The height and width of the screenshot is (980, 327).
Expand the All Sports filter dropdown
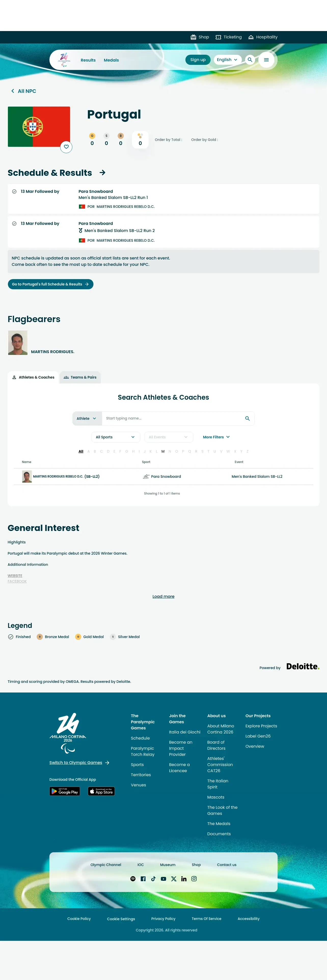click(116, 437)
